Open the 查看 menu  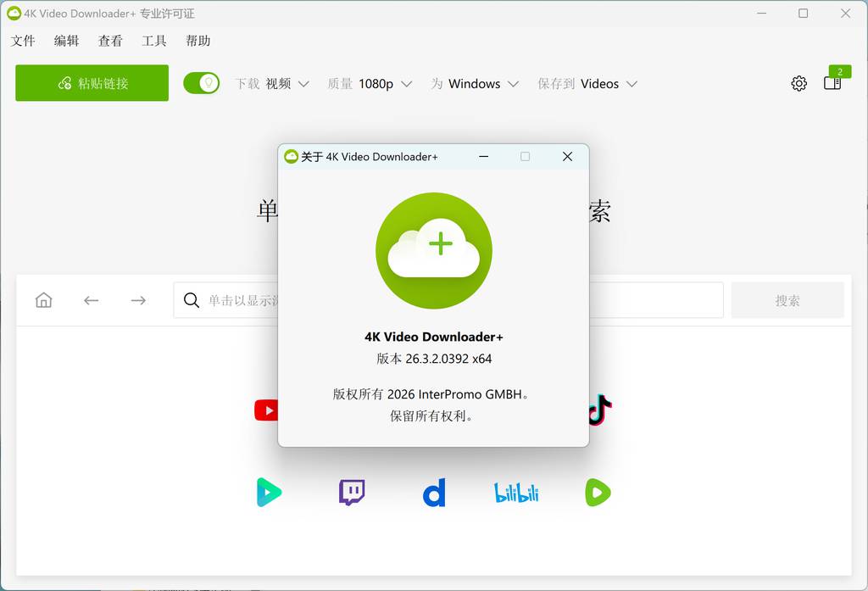(110, 41)
